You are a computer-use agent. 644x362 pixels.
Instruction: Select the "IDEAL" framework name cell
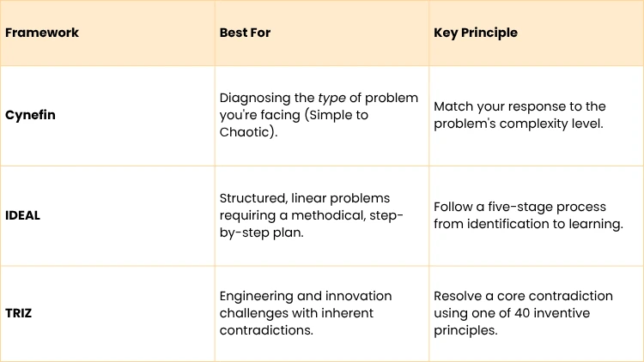(x=22, y=215)
